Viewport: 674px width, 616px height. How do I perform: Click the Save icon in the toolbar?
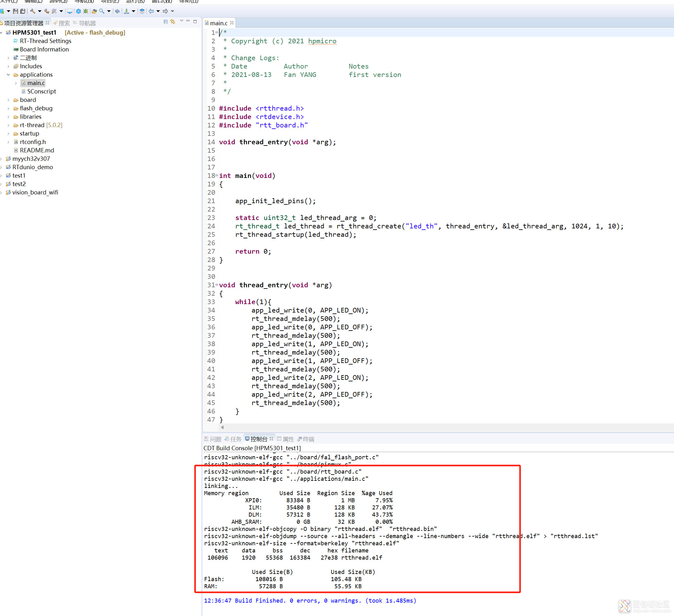point(15,11)
